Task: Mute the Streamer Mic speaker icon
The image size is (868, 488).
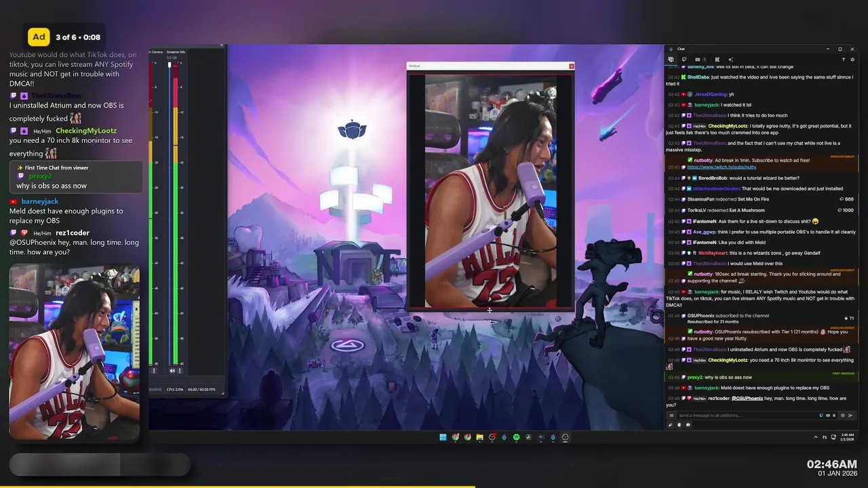Action: pos(172,371)
